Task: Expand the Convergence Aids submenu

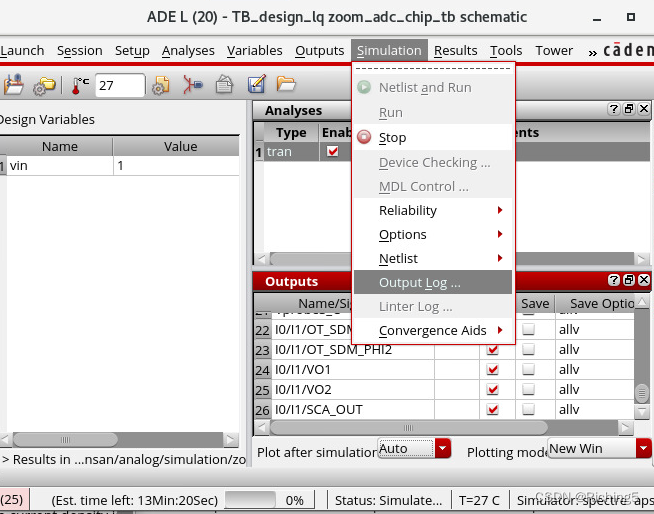Action: tap(433, 331)
